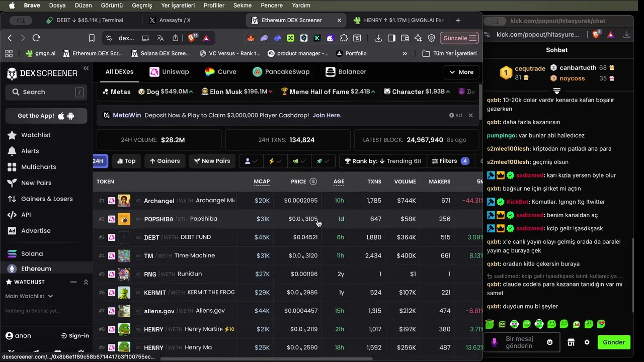Open the POPSHIBA token row
644x362 pixels.
point(288,219)
